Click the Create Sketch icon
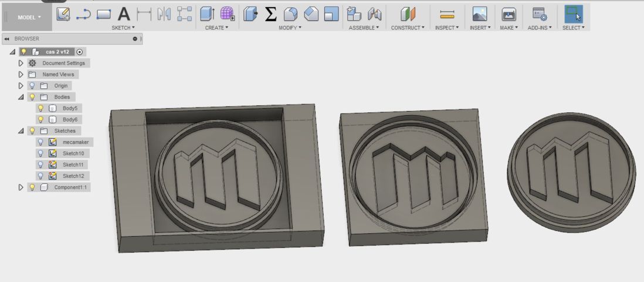The image size is (644, 282). pyautogui.click(x=63, y=15)
